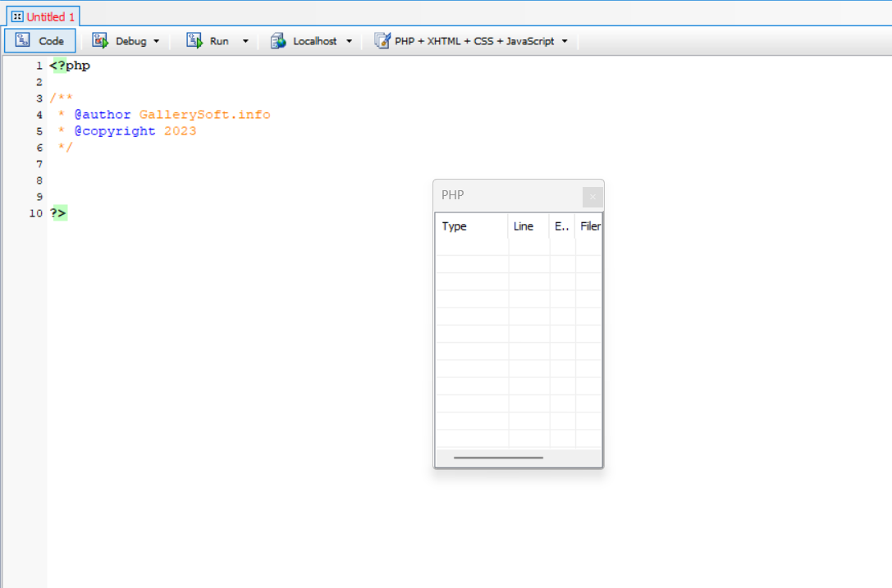The height and width of the screenshot is (588, 892).
Task: Click the PHP panel horizontal scrollbar
Action: (x=498, y=458)
